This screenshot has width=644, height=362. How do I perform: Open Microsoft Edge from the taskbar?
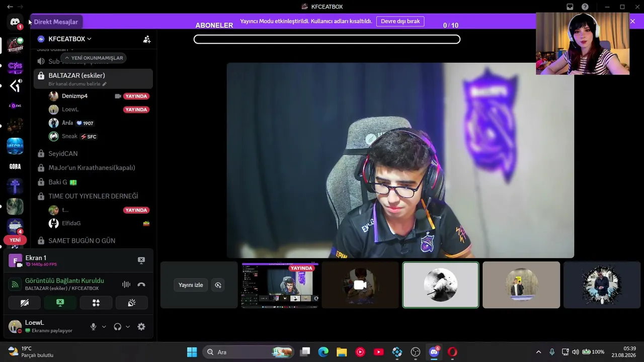tap(324, 352)
